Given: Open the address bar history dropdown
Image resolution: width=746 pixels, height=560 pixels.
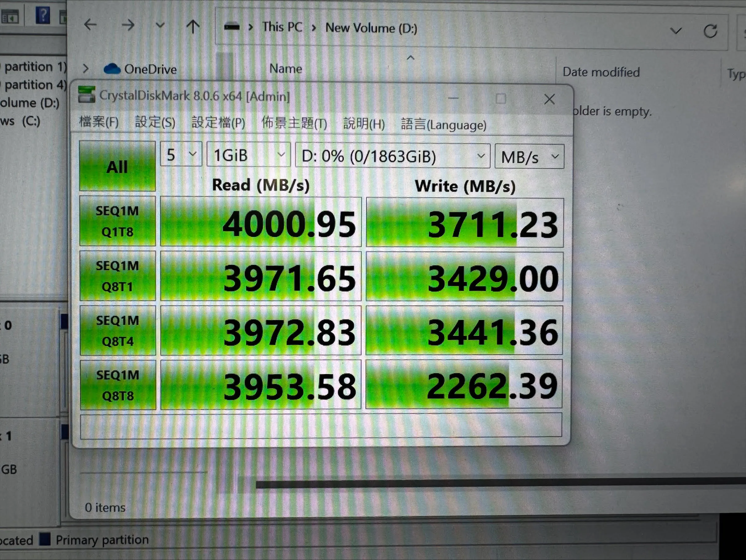Looking at the screenshot, I should coord(676,31).
